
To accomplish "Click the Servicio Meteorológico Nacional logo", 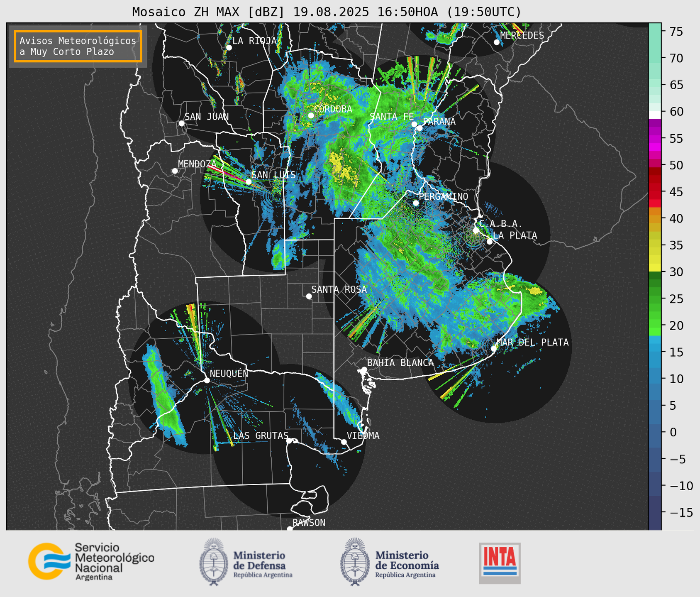I will point(91,561).
